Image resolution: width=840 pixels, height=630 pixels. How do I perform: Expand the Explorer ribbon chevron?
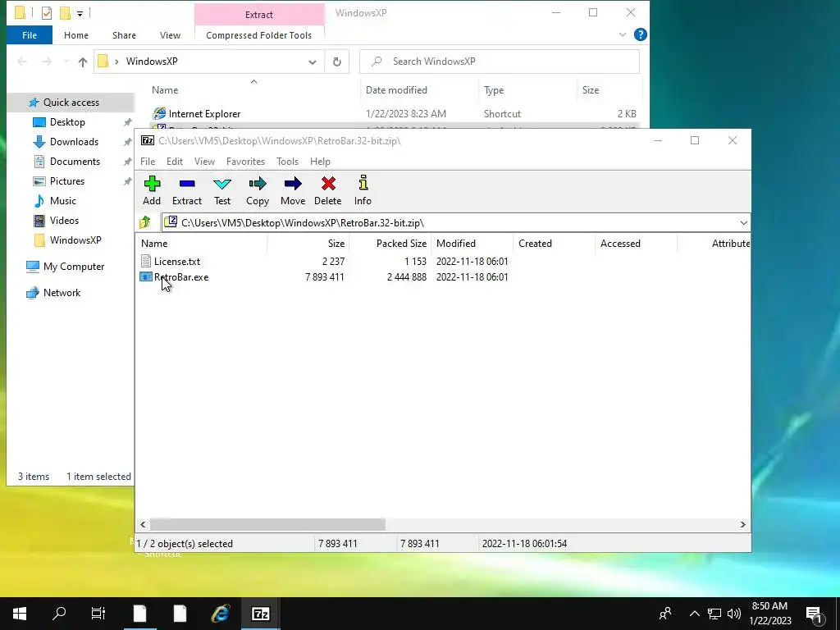(623, 34)
